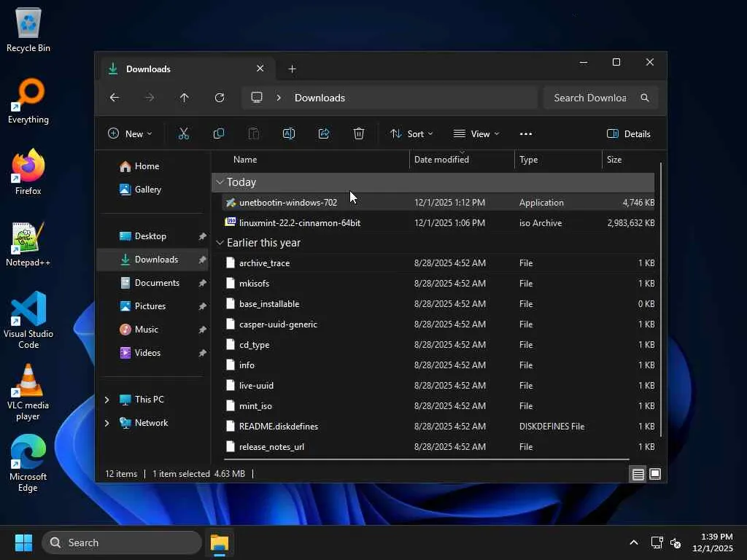Viewport: 747px width, 560px height.
Task: Open the Sort dropdown menu
Action: (411, 134)
